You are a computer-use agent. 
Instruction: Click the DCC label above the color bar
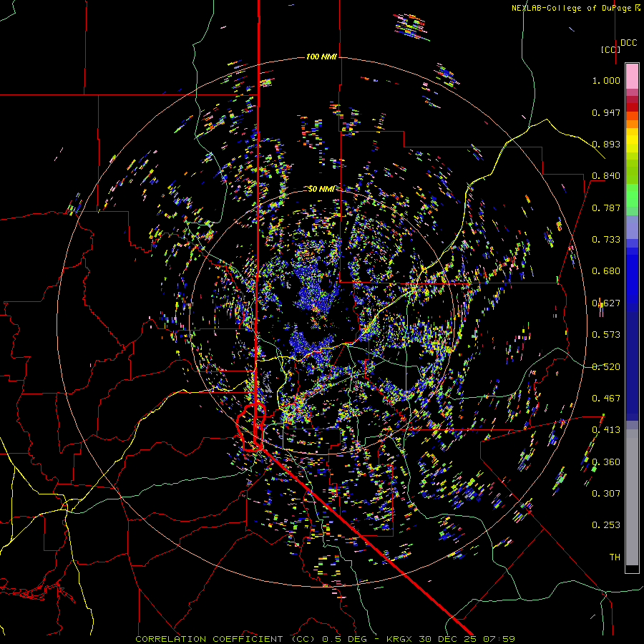(x=628, y=43)
